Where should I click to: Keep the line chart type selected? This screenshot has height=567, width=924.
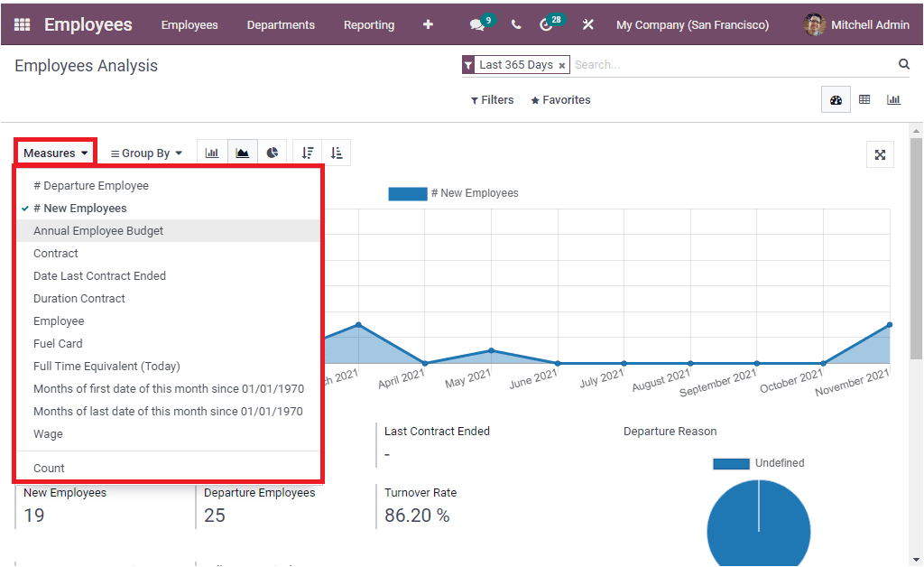click(242, 152)
